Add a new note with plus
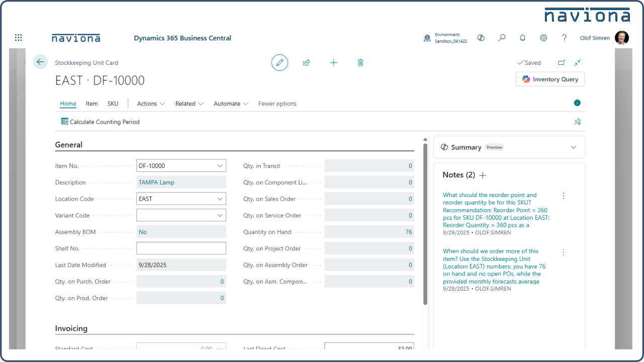644x362 pixels. [x=483, y=175]
